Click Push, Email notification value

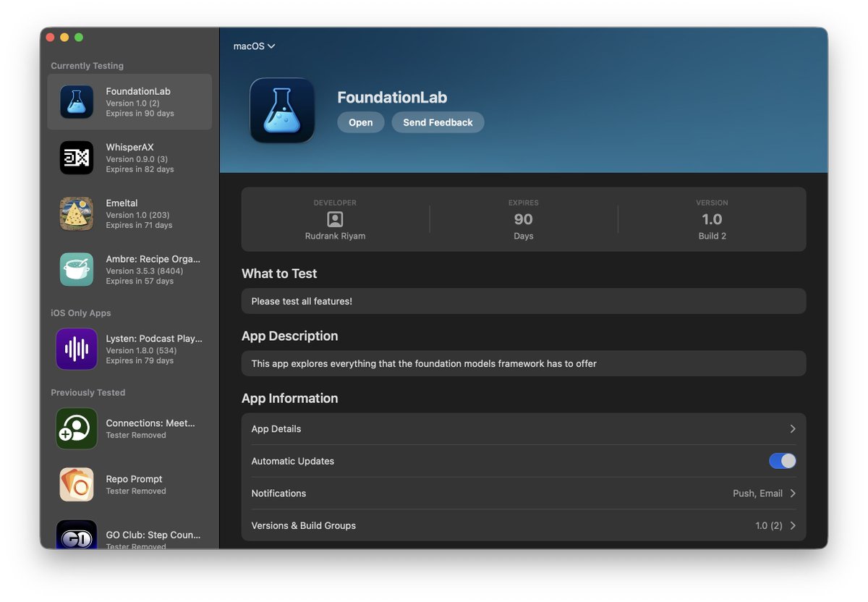(x=757, y=493)
